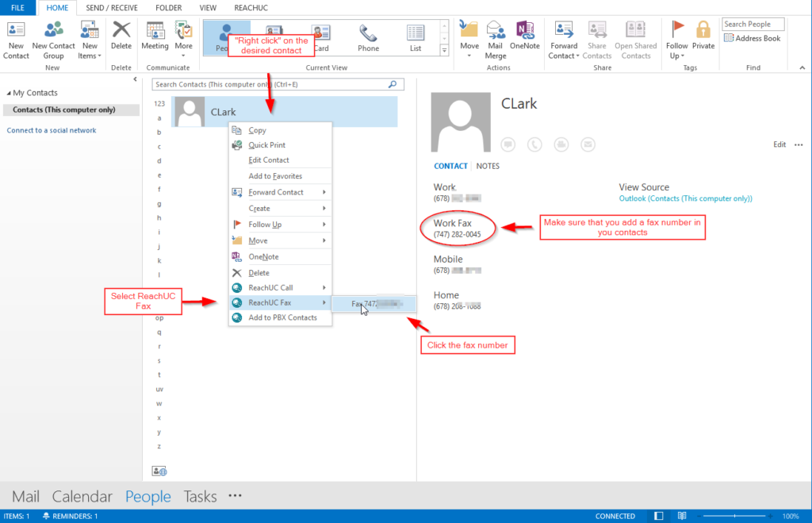
Task: Click Open Shared Contacts
Action: 635,40
